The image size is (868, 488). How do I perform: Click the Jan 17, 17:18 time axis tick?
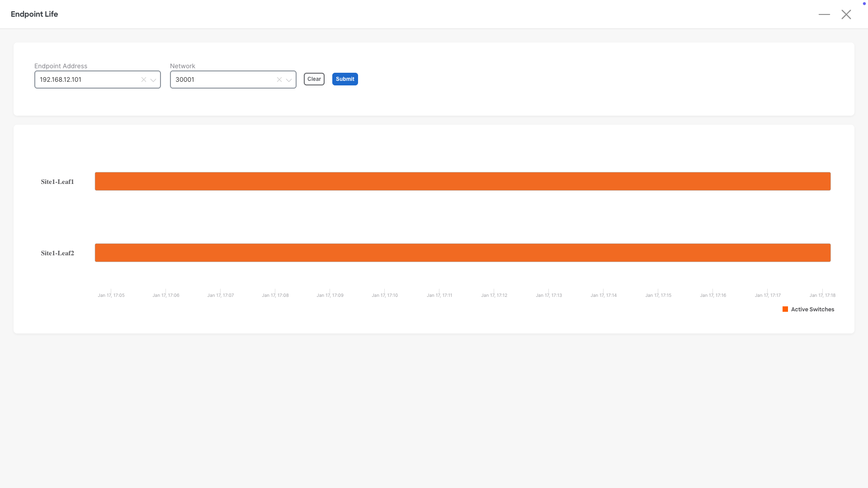tap(822, 295)
